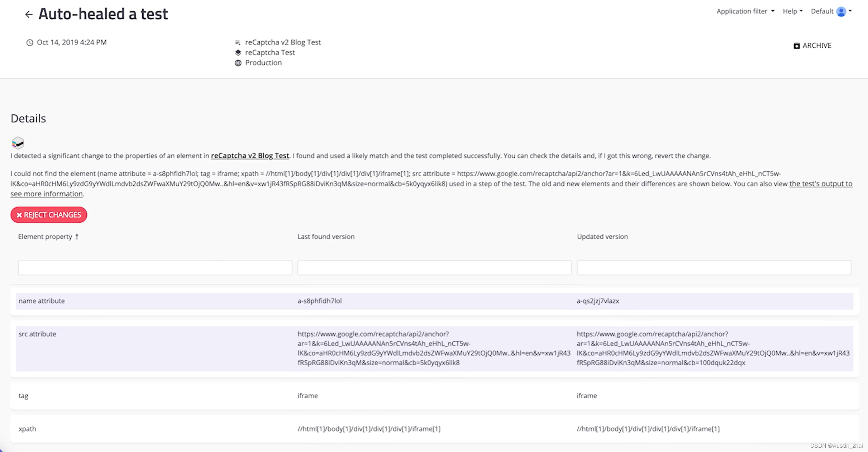Expand the Default account dropdown
This screenshot has width=868, height=452.
(831, 11)
